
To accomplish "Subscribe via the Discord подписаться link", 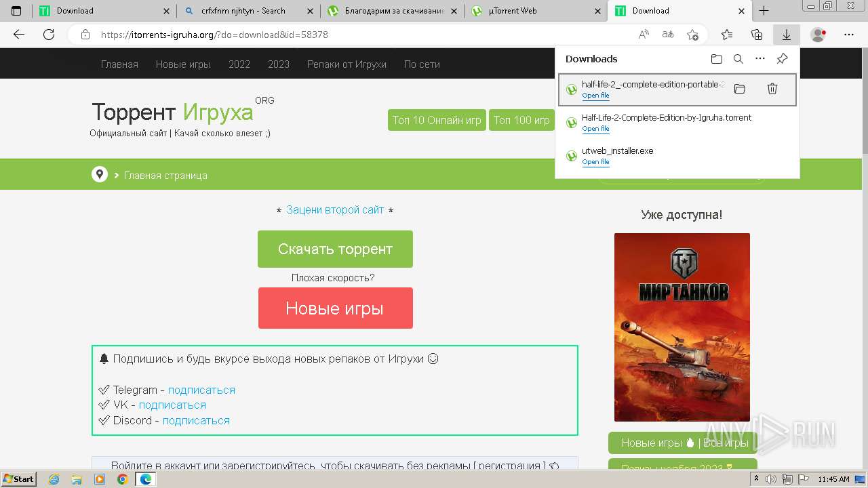I will click(196, 420).
